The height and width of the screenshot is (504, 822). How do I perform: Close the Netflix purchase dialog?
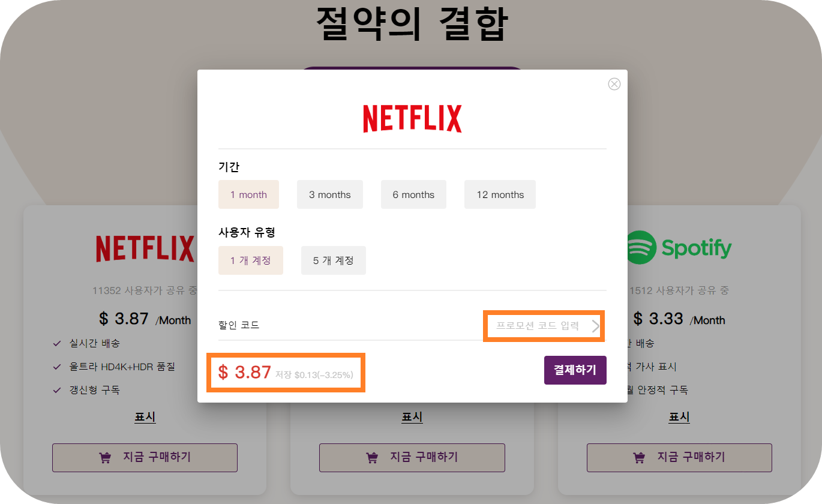tap(614, 84)
